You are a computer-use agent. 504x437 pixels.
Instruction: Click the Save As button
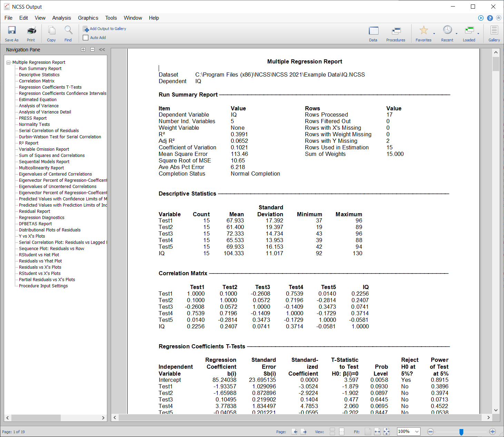11,33
